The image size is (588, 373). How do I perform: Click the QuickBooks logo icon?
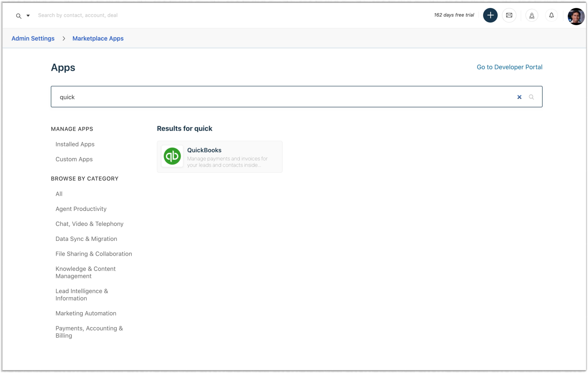[x=172, y=156]
